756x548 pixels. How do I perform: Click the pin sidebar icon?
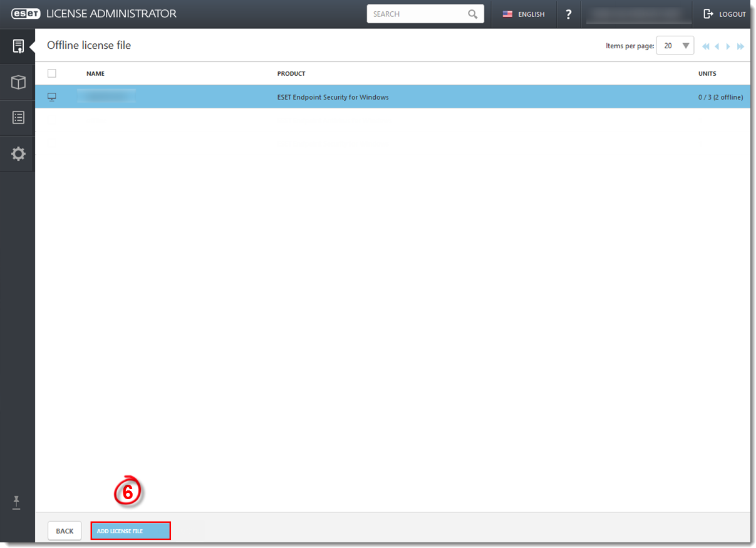[17, 502]
